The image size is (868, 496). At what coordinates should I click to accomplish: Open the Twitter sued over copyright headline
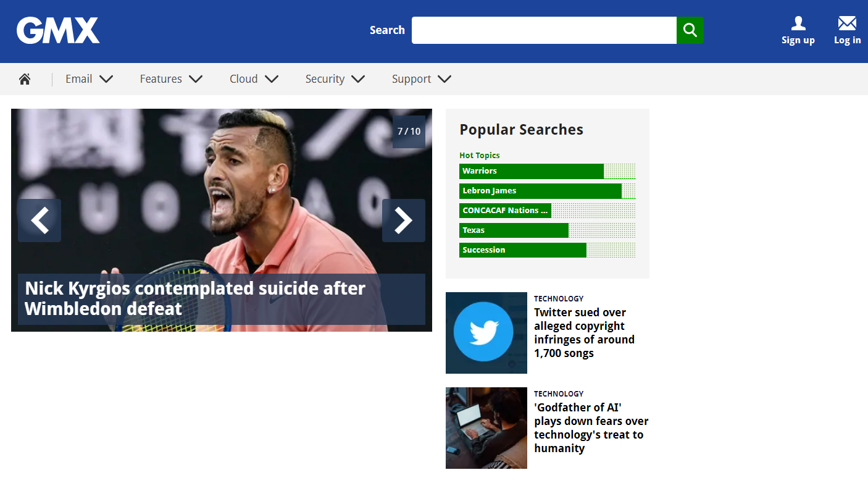[584, 333]
